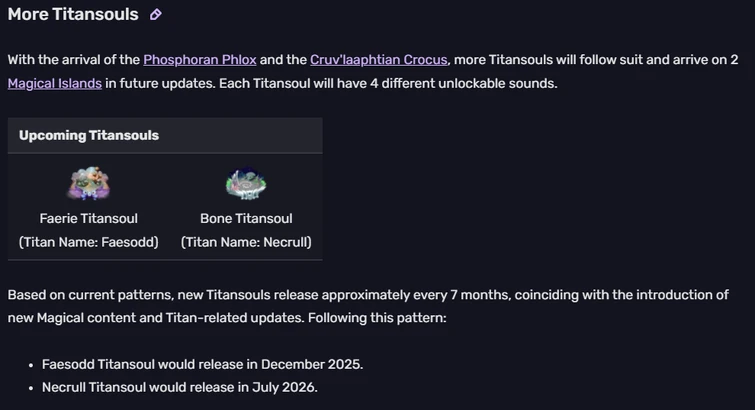Open the Phosphoran Phlox link
Image resolution: width=755 pixels, height=410 pixels.
(x=199, y=60)
